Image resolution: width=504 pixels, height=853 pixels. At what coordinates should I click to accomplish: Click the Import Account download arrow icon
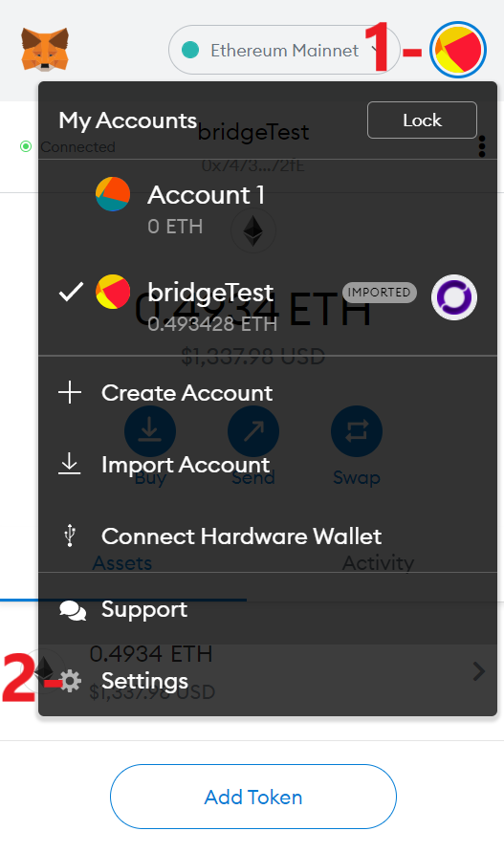pos(70,464)
